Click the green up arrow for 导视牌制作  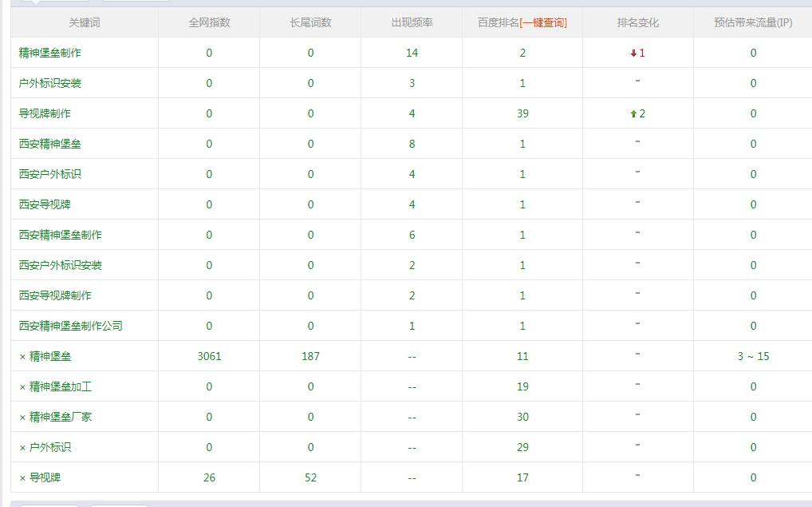tap(633, 114)
